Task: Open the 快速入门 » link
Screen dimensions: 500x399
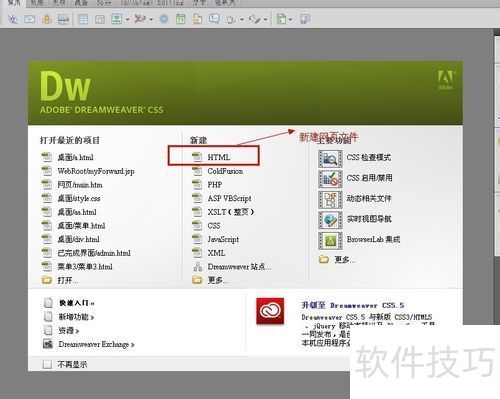Action: point(77,303)
